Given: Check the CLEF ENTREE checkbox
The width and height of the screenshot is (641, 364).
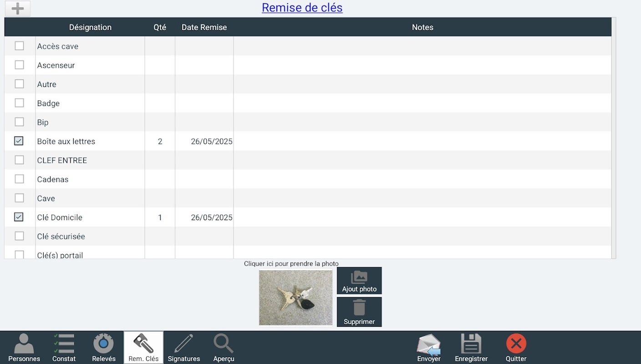Looking at the screenshot, I should (x=19, y=160).
